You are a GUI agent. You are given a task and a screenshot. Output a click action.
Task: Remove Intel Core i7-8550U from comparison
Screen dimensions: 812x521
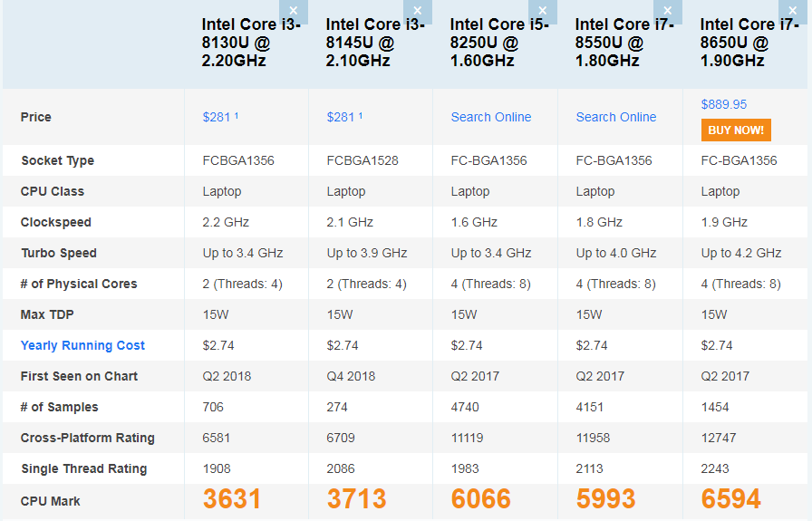tap(667, 12)
